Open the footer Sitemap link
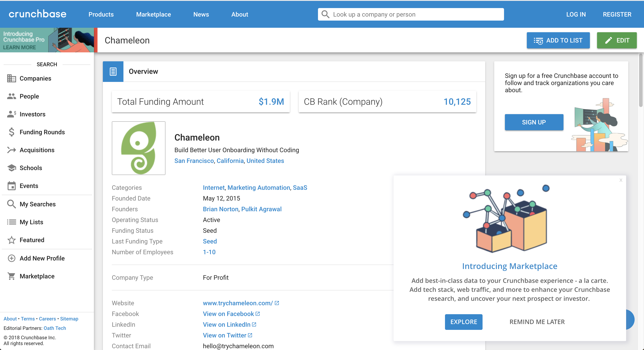This screenshot has height=350, width=644. pos(69,319)
